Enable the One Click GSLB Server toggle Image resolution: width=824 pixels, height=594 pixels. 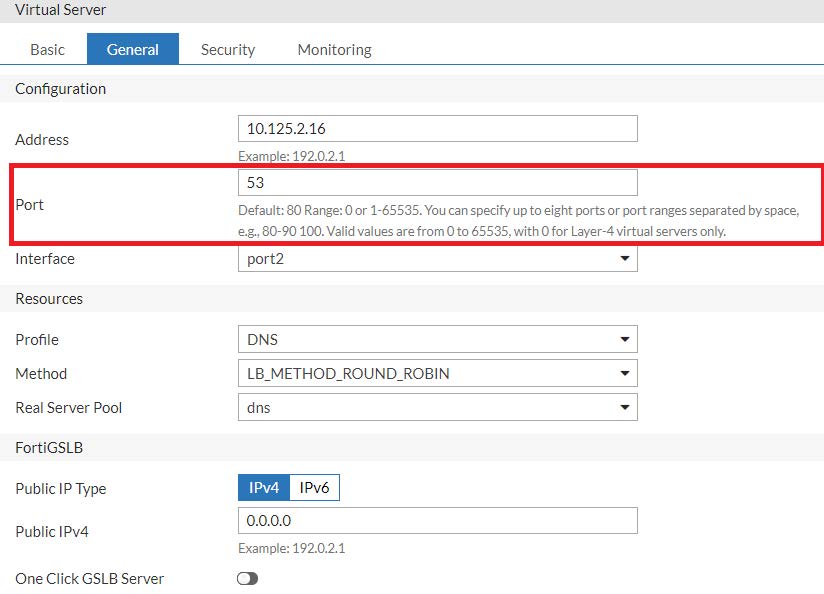246,578
